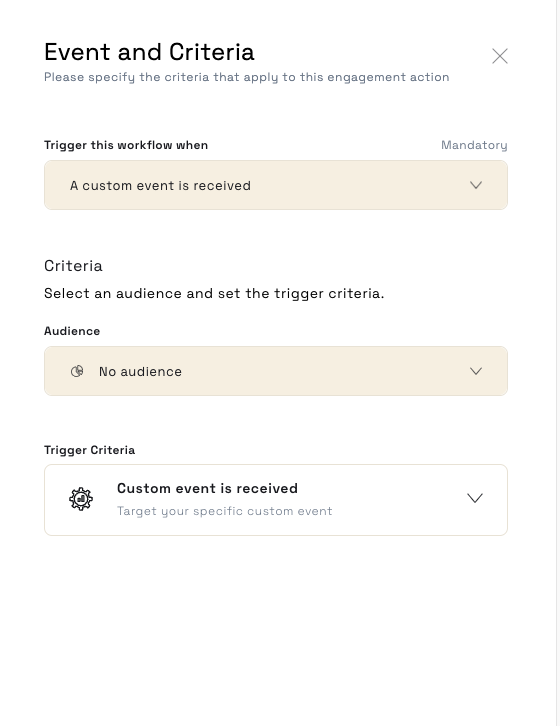Click the panel's right edge scrollbar
The image size is (560, 726).
pyautogui.click(x=558, y=363)
